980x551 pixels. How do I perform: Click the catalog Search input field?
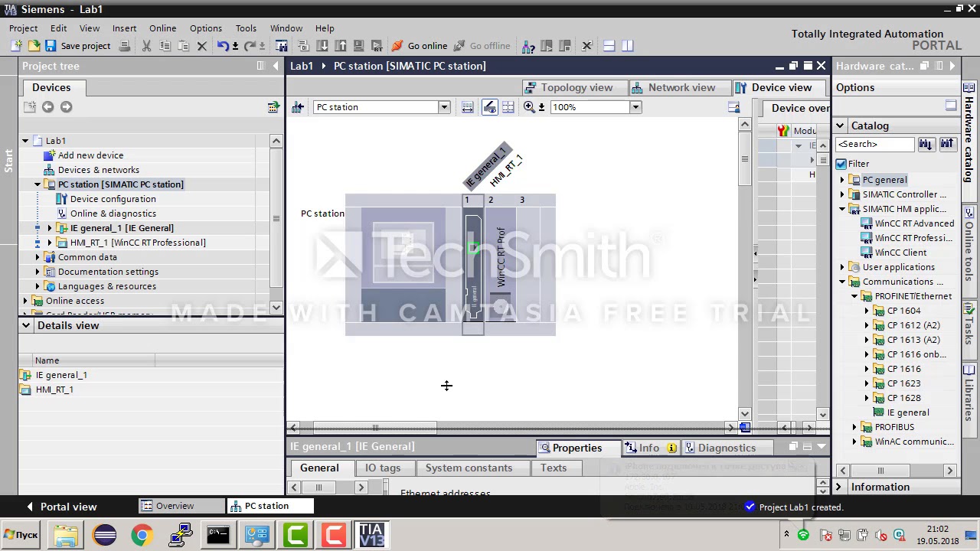(875, 144)
